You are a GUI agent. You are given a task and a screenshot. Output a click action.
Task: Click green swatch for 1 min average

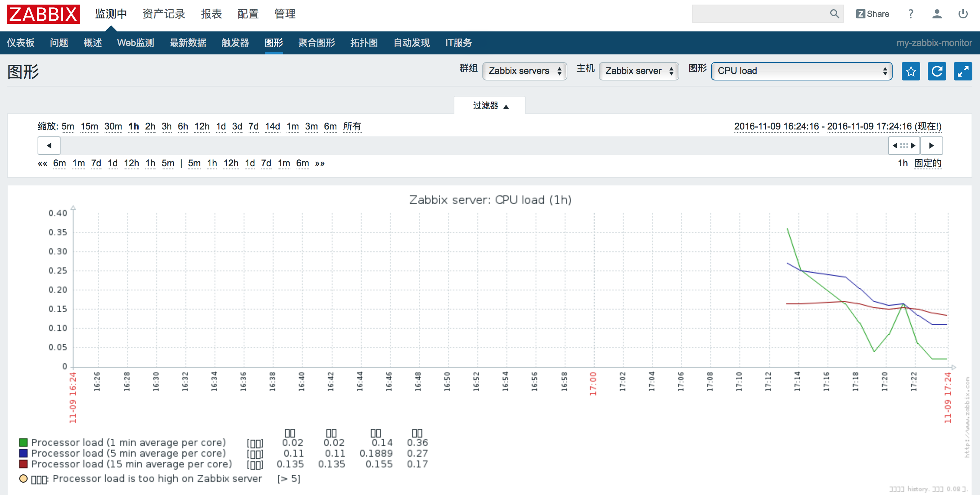click(x=23, y=443)
